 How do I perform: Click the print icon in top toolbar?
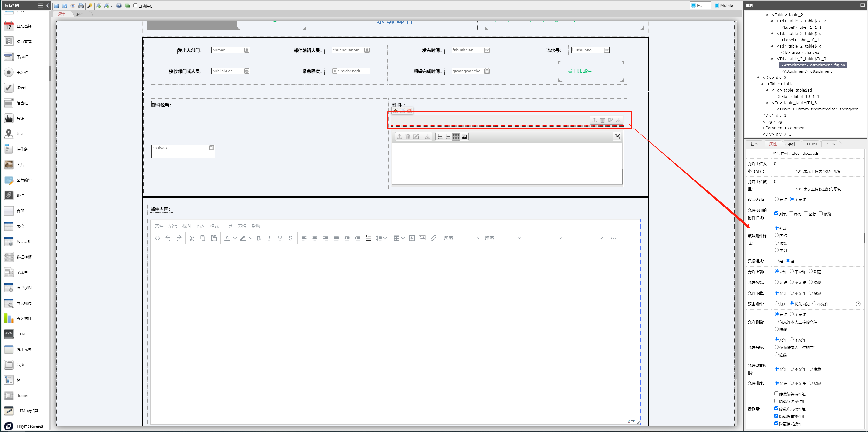(x=81, y=6)
